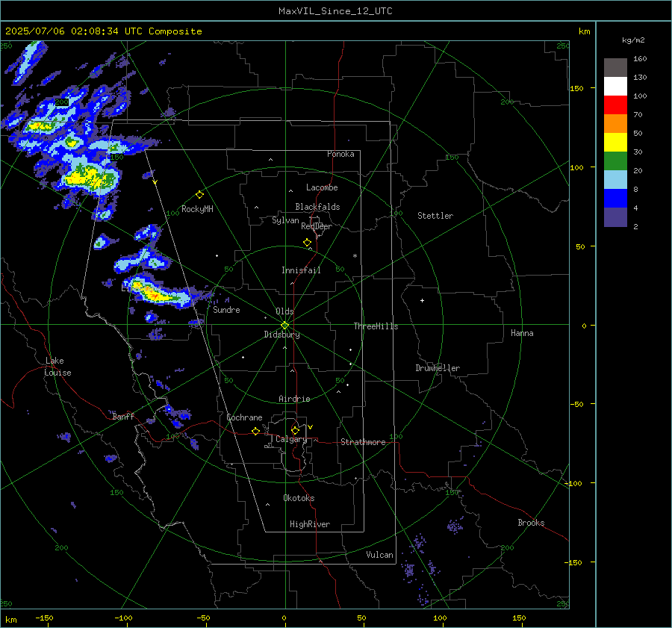The width and height of the screenshot is (672, 628).
Task: Click the light blue 8-20 legend swatch
Action: click(x=615, y=180)
